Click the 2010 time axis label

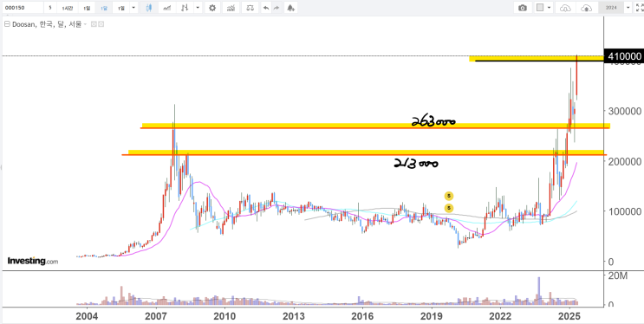(225, 316)
